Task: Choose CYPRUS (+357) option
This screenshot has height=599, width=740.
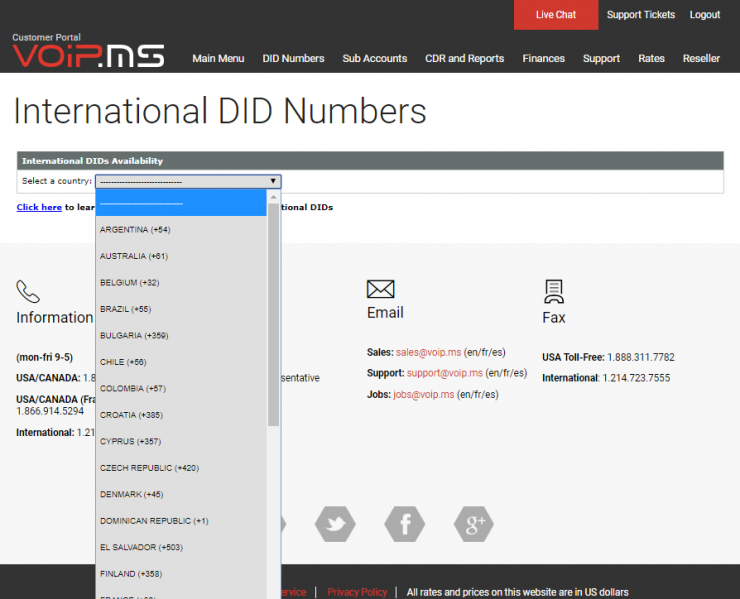Action: 181,441
